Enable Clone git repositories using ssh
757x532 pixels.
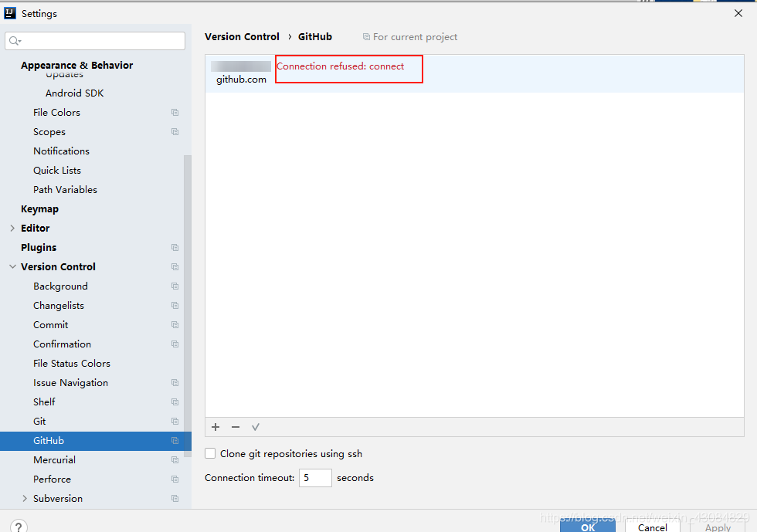point(210,453)
